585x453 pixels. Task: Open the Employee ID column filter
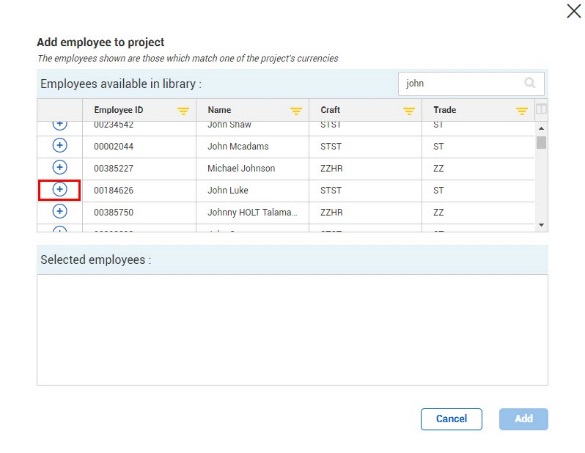183,111
